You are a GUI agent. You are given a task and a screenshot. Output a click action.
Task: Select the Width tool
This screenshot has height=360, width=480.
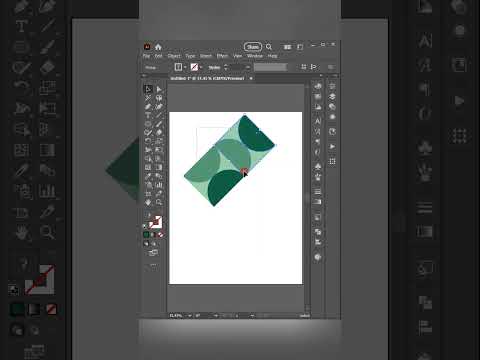(148, 150)
